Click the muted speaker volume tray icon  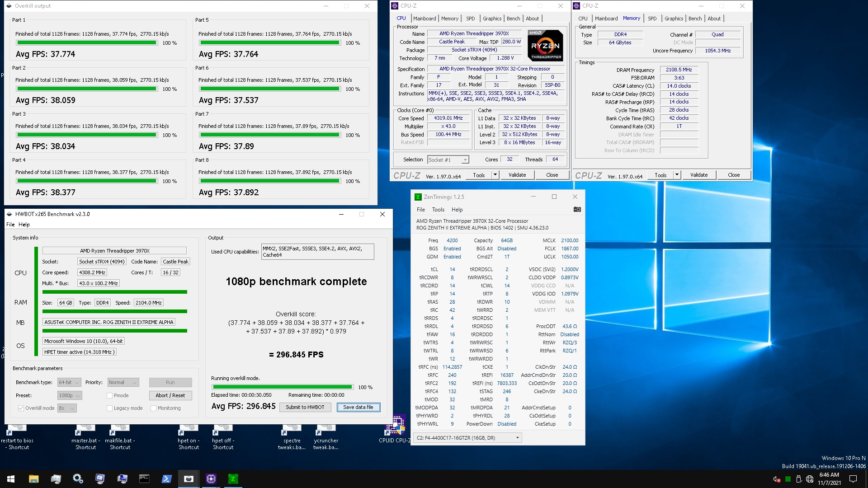(777, 479)
